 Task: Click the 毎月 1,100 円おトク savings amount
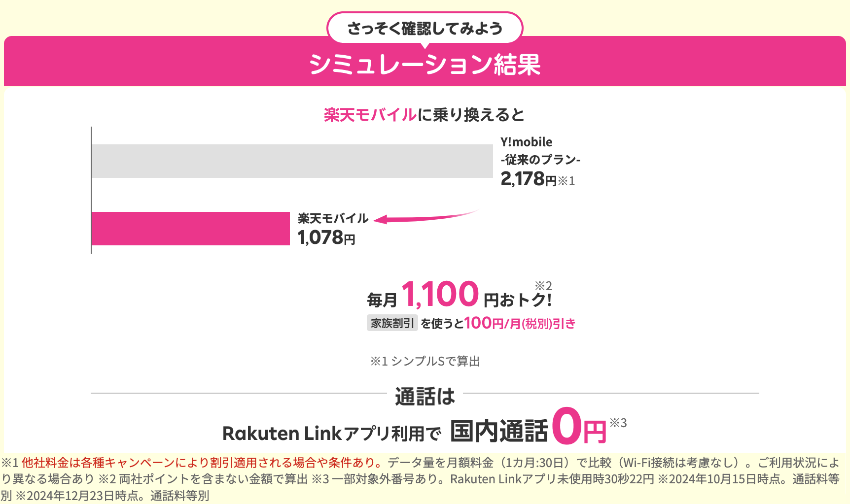(x=459, y=295)
